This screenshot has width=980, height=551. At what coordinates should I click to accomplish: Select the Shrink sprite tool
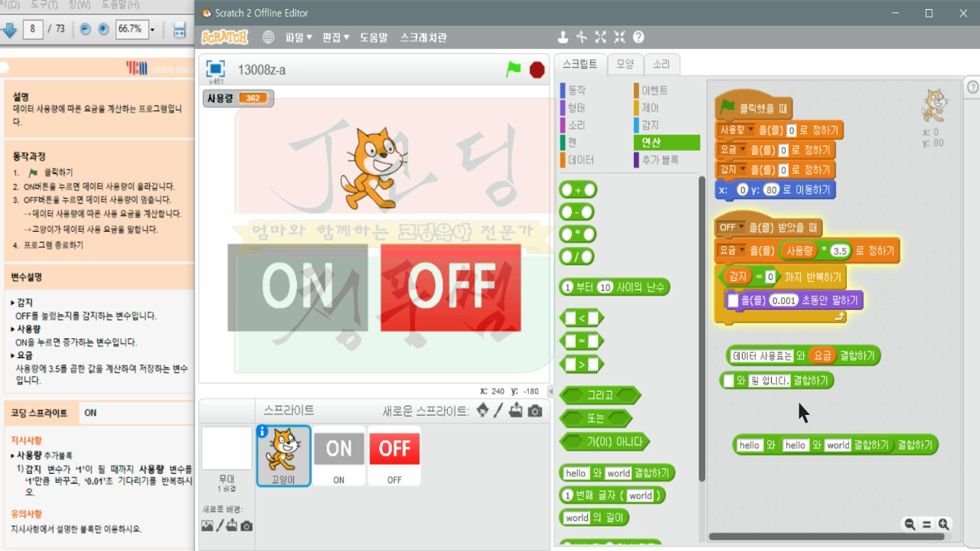(619, 37)
